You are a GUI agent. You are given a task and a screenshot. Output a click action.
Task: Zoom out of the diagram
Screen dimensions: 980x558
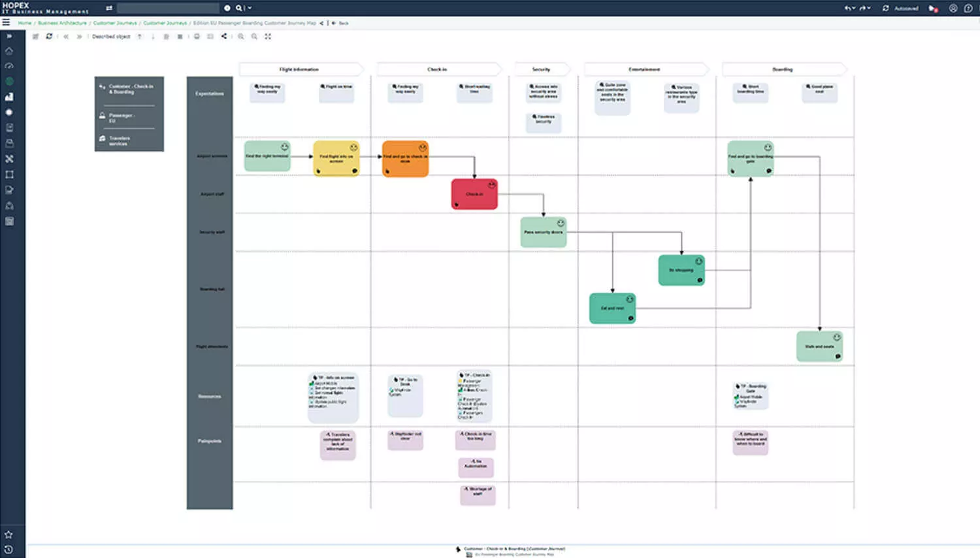pos(254,37)
